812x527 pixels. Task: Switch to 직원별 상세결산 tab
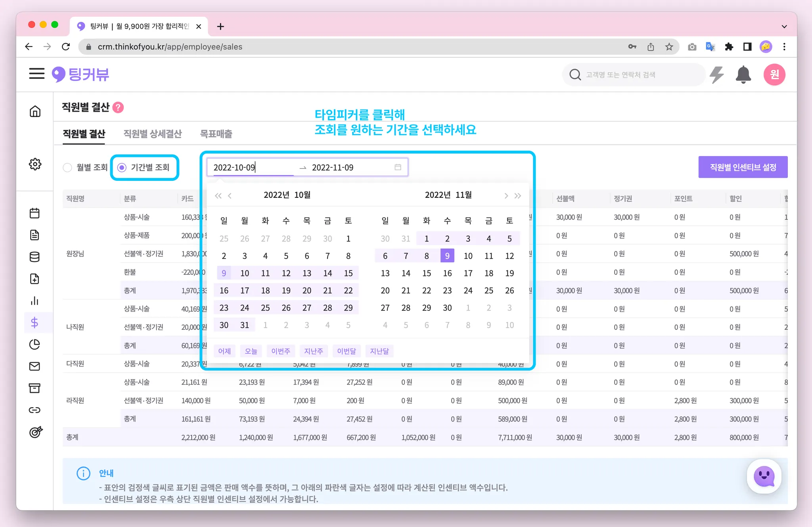[152, 134]
